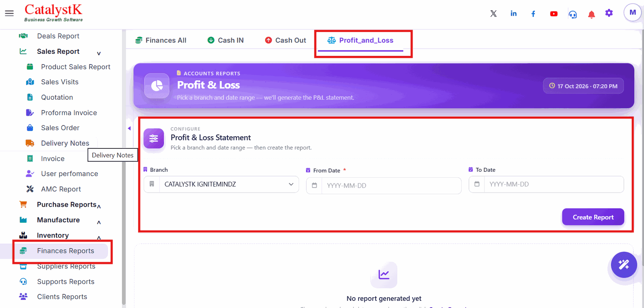Click the Sales Visits map icon

[x=30, y=82]
